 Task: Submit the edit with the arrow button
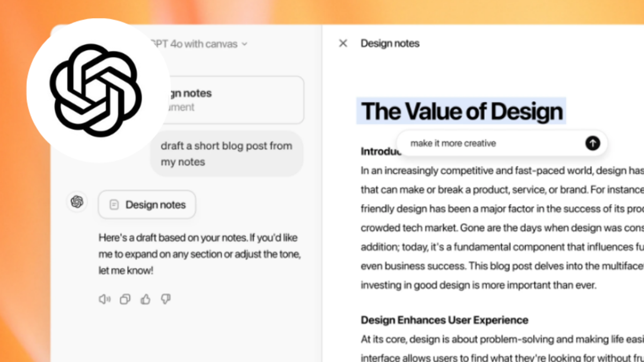tap(592, 143)
